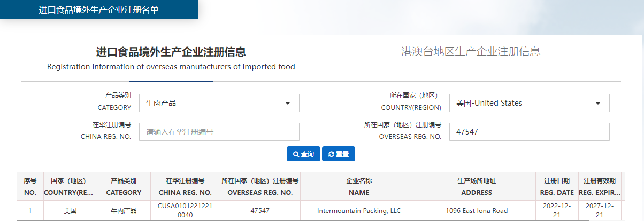The image size is (644, 221).
Task: Click the 进口食品境外生产企业注册名单 header banner
Action: tap(99, 10)
